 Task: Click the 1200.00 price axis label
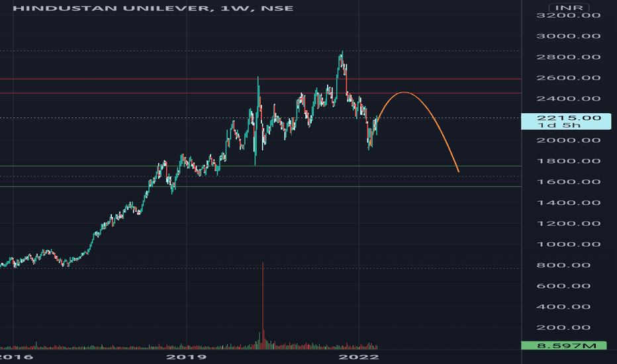coord(569,224)
